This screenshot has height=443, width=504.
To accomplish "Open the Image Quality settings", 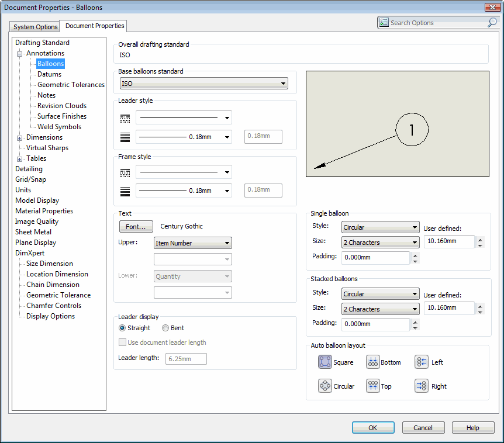I will [x=37, y=221].
